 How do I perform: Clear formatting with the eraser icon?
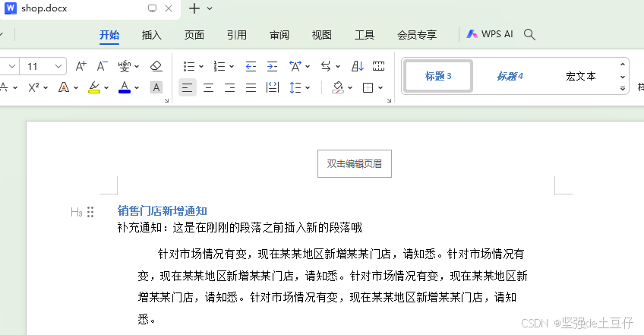[156, 66]
